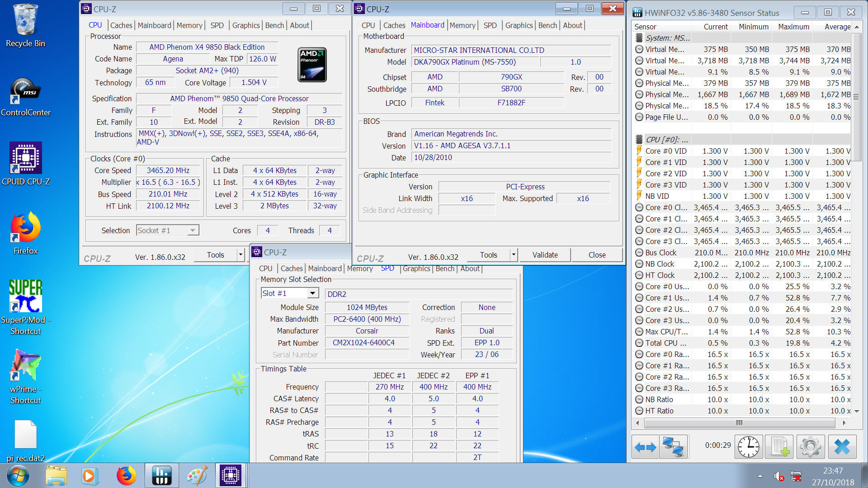Open Graphics tab in the Mainboard CPU-Z window
This screenshot has height=488, width=868.
click(x=519, y=25)
